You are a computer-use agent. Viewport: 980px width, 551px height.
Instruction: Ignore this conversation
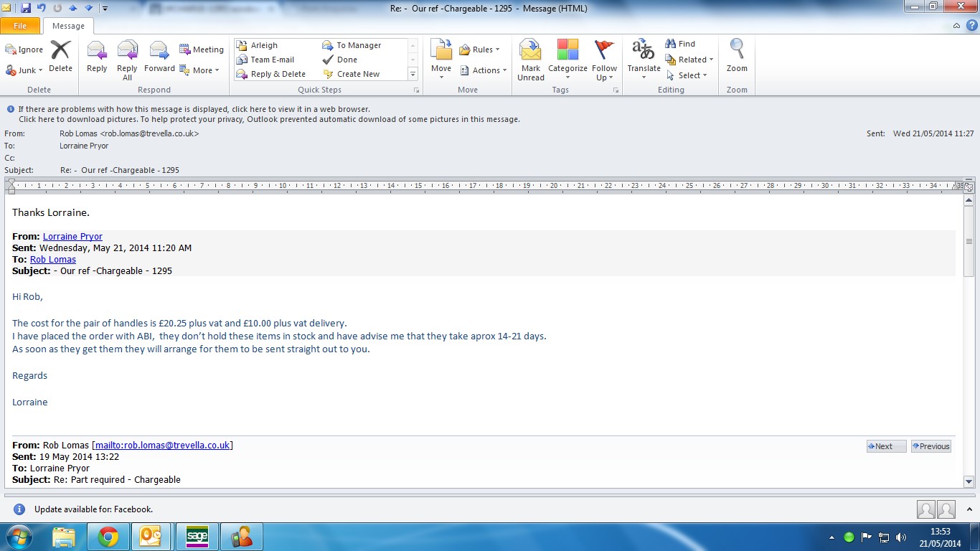click(24, 50)
